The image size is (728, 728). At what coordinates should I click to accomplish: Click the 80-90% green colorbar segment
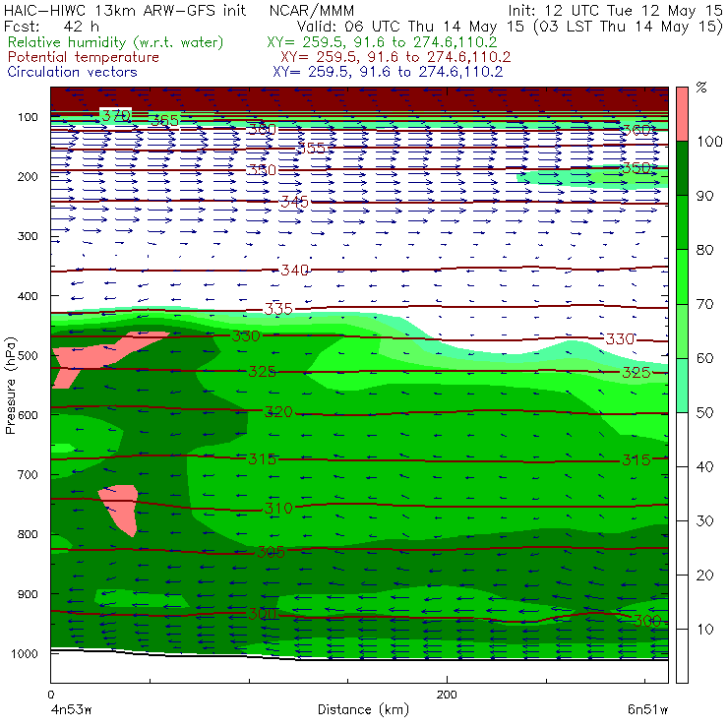tap(682, 222)
